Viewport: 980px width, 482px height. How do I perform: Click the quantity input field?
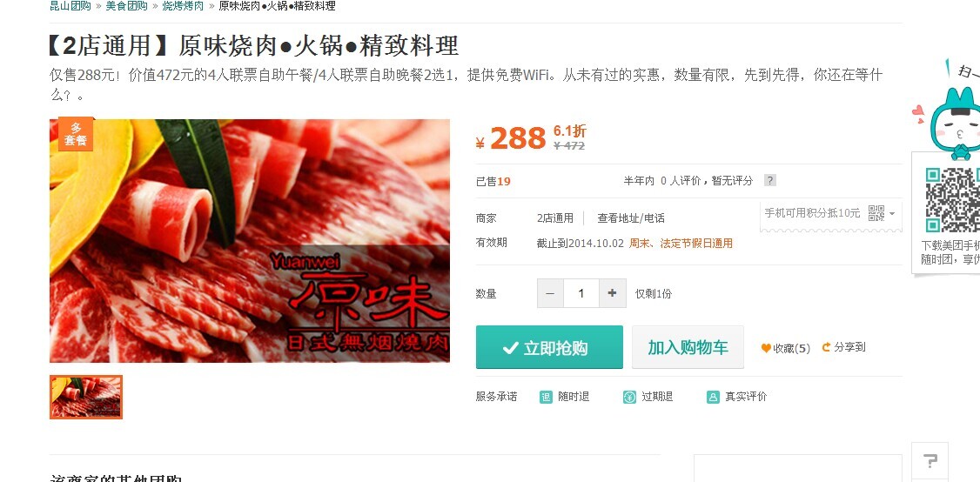coord(581,293)
